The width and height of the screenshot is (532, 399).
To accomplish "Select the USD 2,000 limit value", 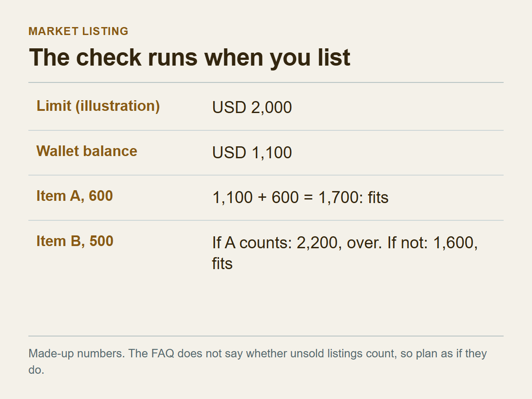I will [x=252, y=108].
